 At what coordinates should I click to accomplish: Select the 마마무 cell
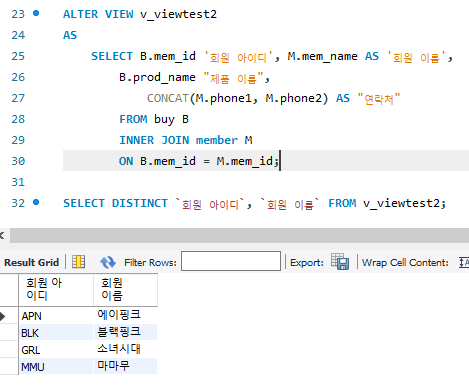click(x=125, y=367)
